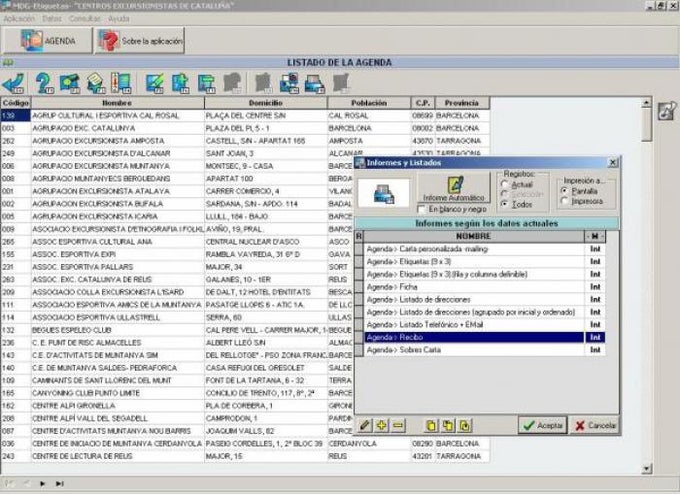
Task: Click the pencil edit icon in Informes dialog
Action: pyautogui.click(x=365, y=425)
